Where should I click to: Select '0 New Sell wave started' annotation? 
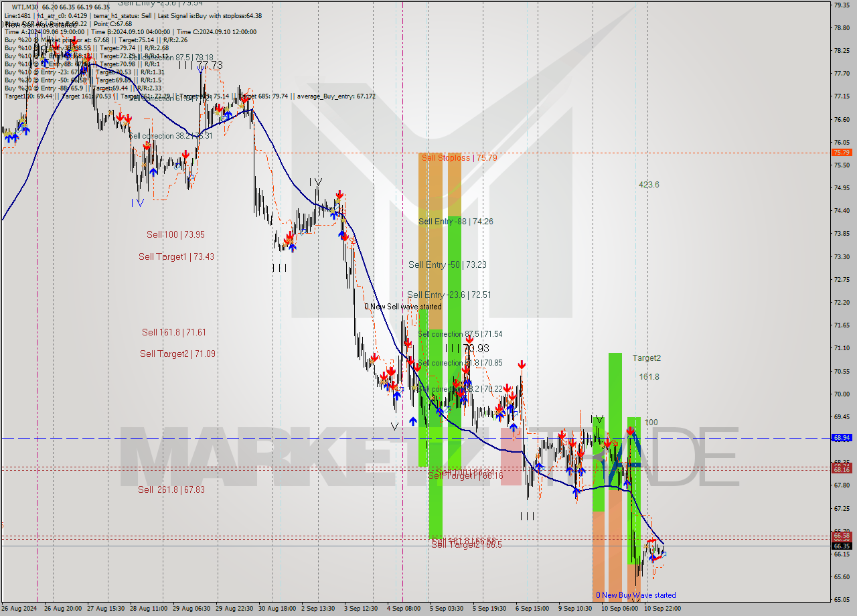(403, 307)
